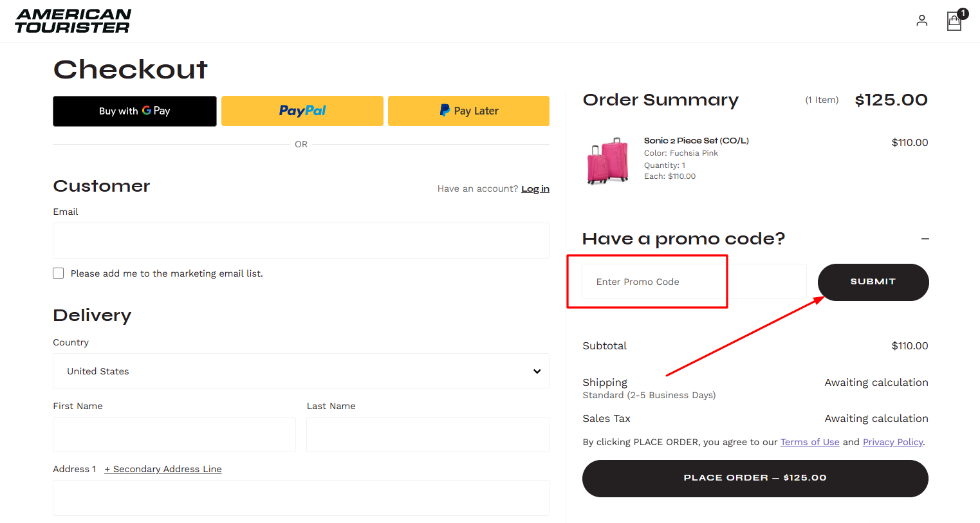Choose the Pay Later PayPal option
The height and width of the screenshot is (523, 980).
[468, 111]
